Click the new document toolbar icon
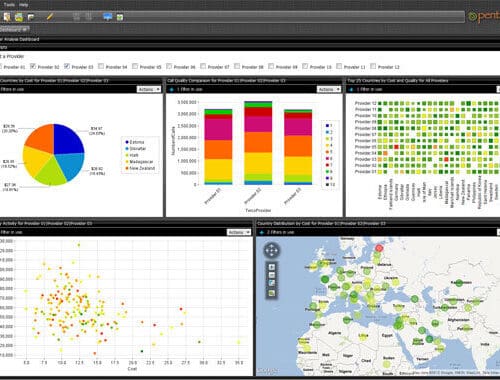The image size is (500, 380). [7, 17]
